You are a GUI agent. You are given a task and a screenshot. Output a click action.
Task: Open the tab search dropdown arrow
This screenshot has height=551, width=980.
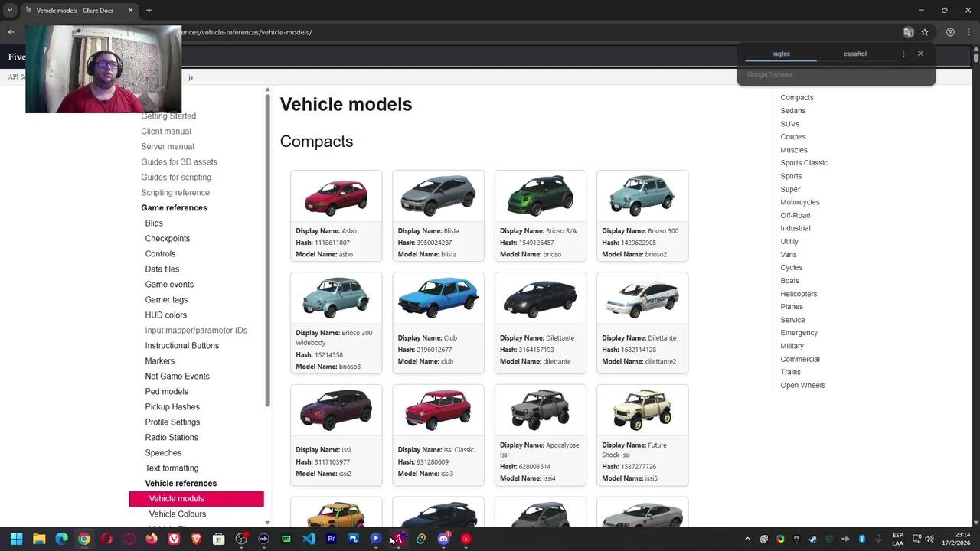[x=10, y=10]
